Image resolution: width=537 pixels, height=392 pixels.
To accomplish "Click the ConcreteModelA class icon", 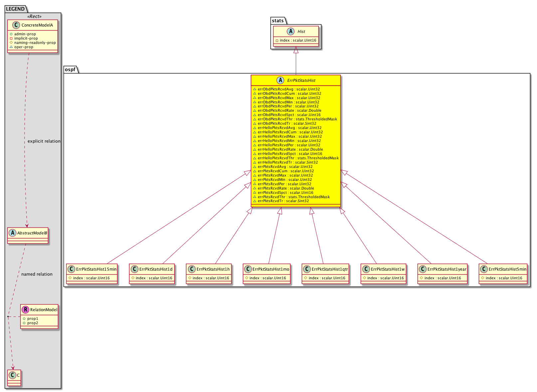I will pyautogui.click(x=16, y=25).
